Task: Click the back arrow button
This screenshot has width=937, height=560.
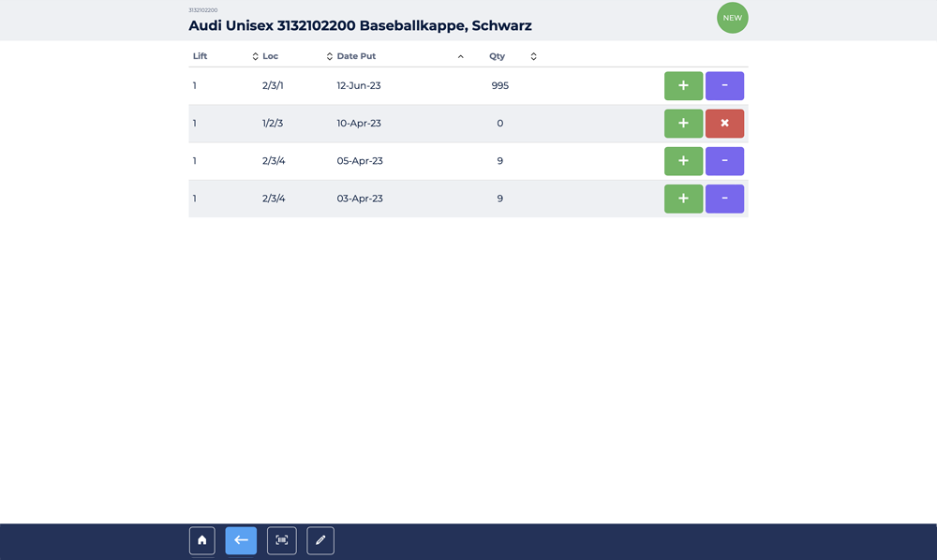Action: pos(241,540)
